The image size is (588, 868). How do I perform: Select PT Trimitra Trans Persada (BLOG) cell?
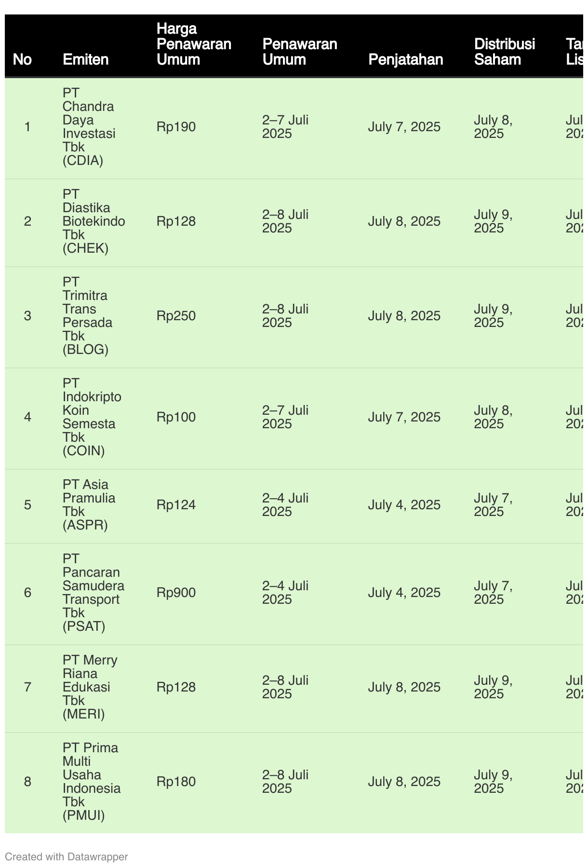tap(88, 316)
